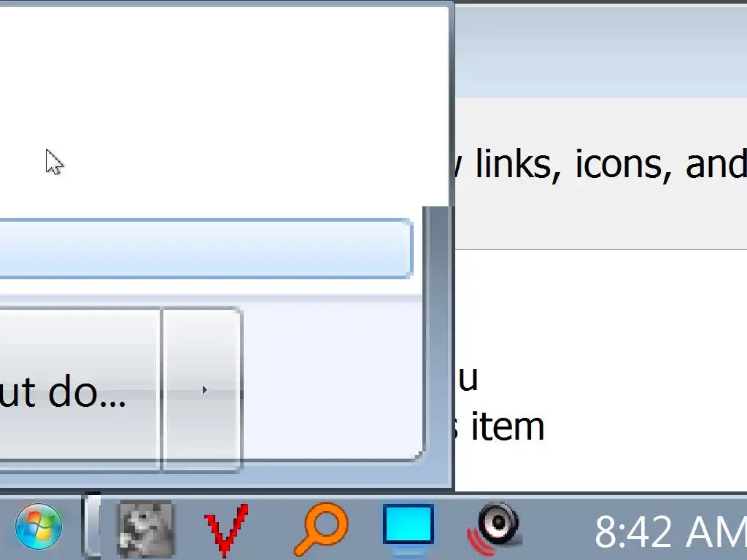The image size is (747, 560).
Task: Select the gray pixelated photo taskbar icon
Action: [146, 529]
